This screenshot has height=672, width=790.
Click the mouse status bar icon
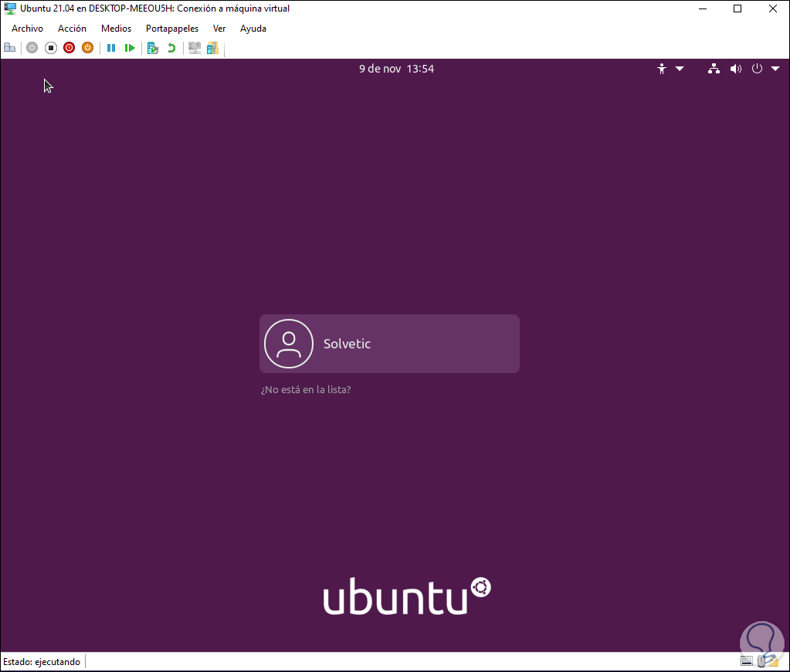click(x=761, y=661)
